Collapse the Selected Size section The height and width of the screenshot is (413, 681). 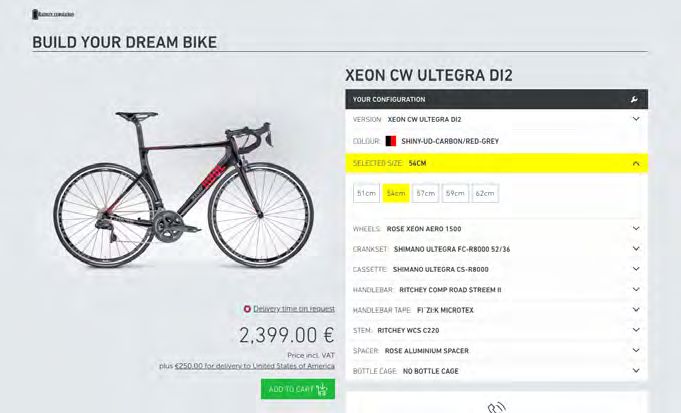[x=636, y=163]
